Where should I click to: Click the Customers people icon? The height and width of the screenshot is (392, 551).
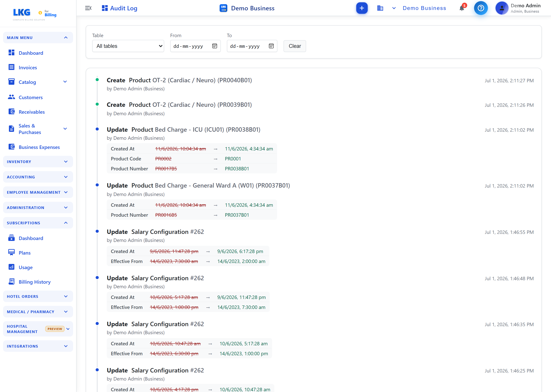11,97
